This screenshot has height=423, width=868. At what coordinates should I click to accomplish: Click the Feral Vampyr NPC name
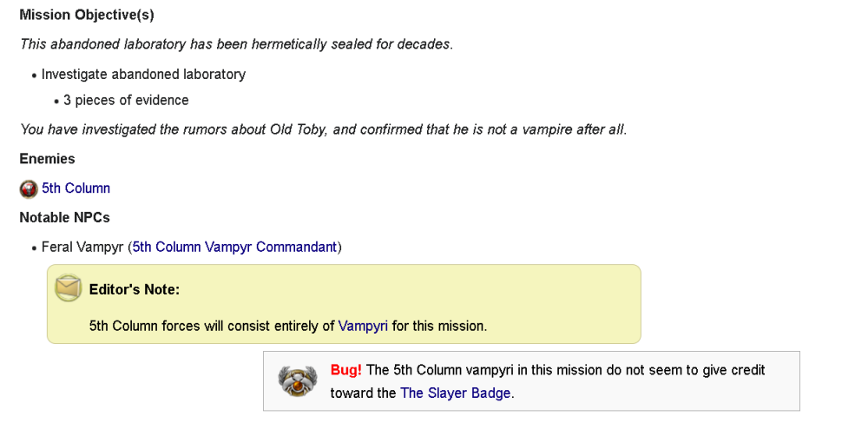coord(82,248)
